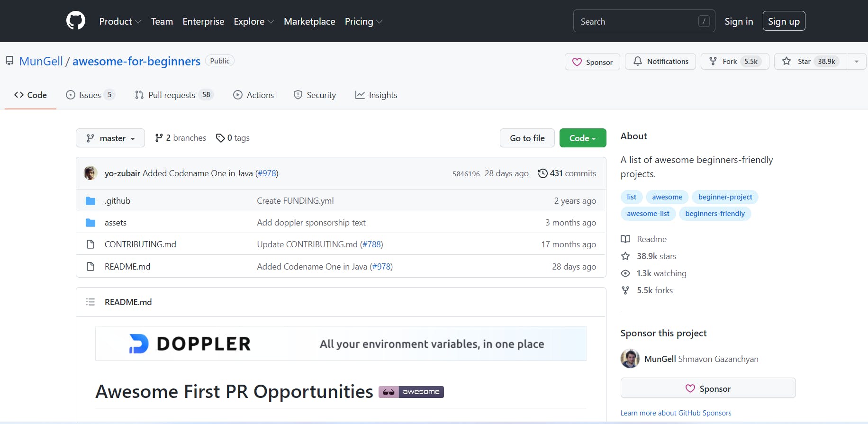Image resolution: width=868 pixels, height=424 pixels.
Task: Open the Doppler sponsorship banner
Action: [x=341, y=343]
